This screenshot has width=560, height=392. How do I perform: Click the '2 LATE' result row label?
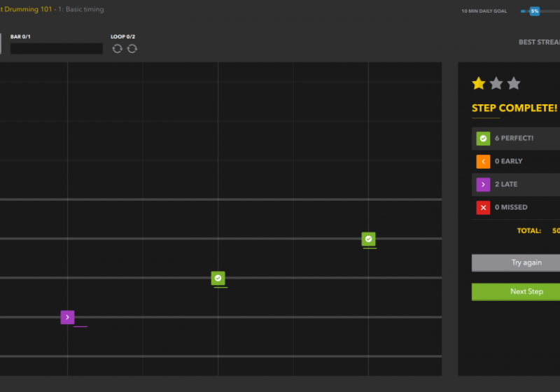[509, 185]
